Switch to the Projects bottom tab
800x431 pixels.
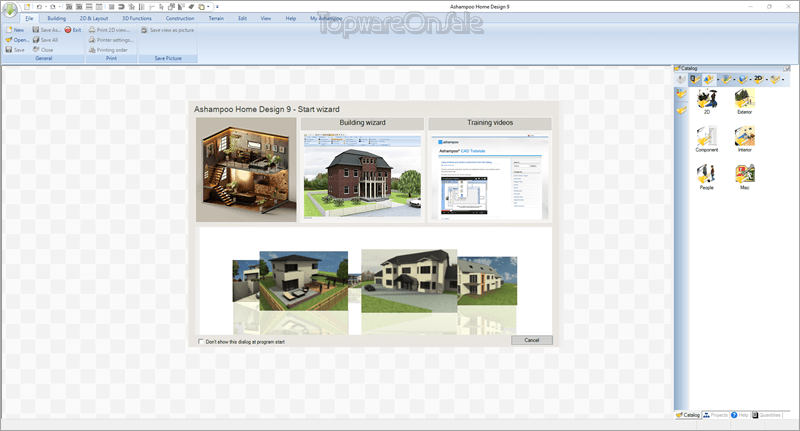[715, 415]
